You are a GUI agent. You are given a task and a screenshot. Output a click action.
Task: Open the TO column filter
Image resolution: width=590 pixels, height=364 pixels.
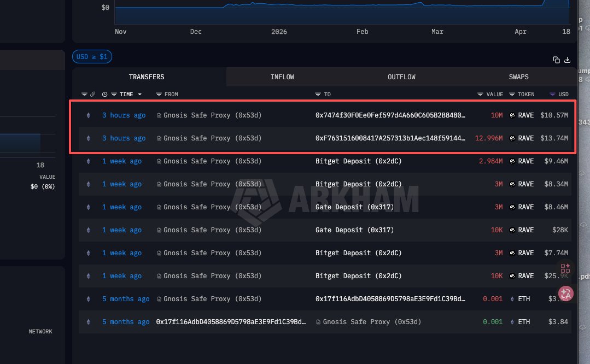tap(318, 95)
